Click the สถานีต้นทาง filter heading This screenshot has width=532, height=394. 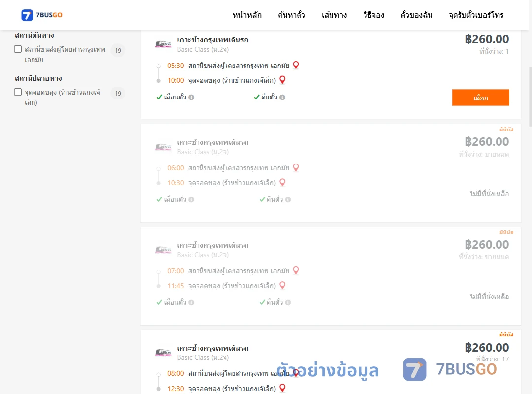coord(34,35)
